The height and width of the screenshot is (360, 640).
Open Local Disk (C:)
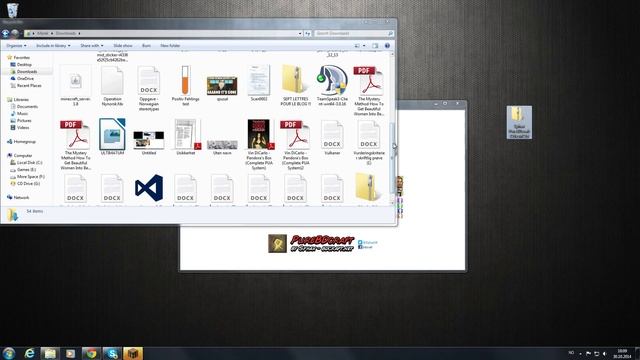coord(29,162)
